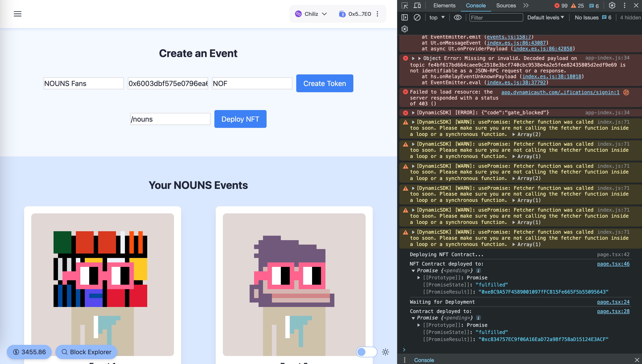642x364 pixels.
Task: Open the hamburger menu
Action: tap(18, 14)
